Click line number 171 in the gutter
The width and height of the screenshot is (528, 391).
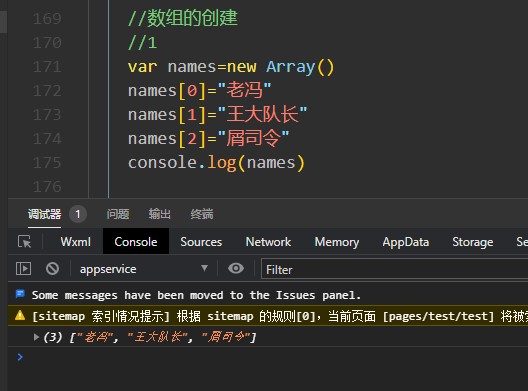[x=47, y=66]
